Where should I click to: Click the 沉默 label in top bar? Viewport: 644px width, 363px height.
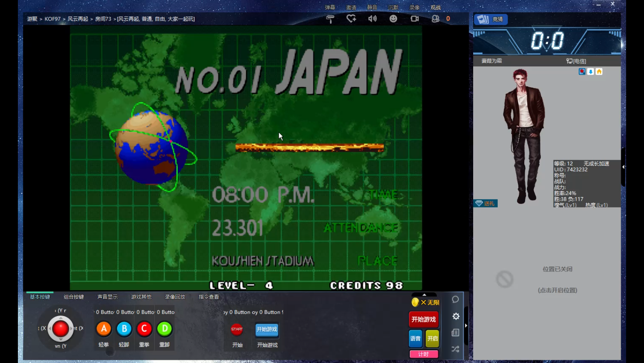[393, 7]
